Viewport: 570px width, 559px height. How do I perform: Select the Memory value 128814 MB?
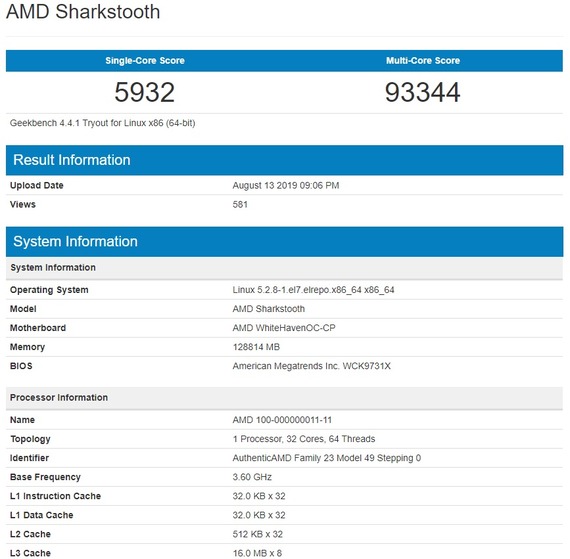click(256, 347)
